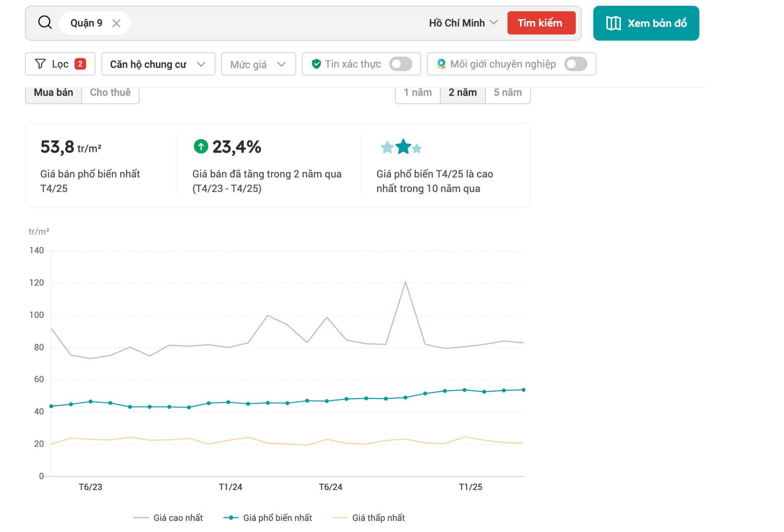Click the funnel filter icon
Screen dimensions: 784x532
[40, 64]
